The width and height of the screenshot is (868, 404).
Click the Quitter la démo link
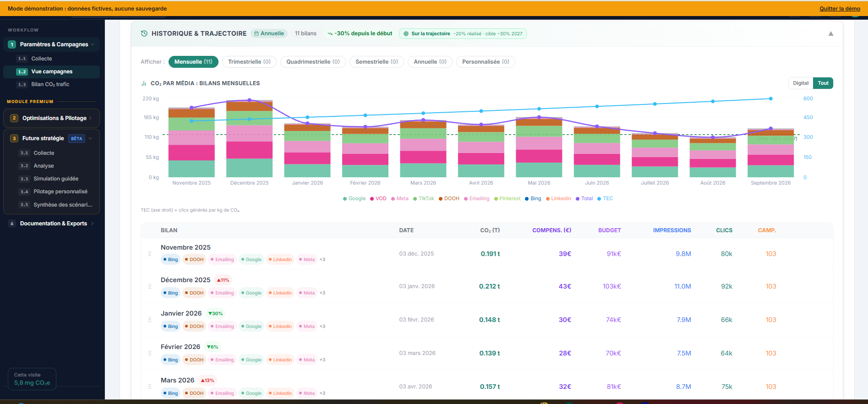point(840,9)
